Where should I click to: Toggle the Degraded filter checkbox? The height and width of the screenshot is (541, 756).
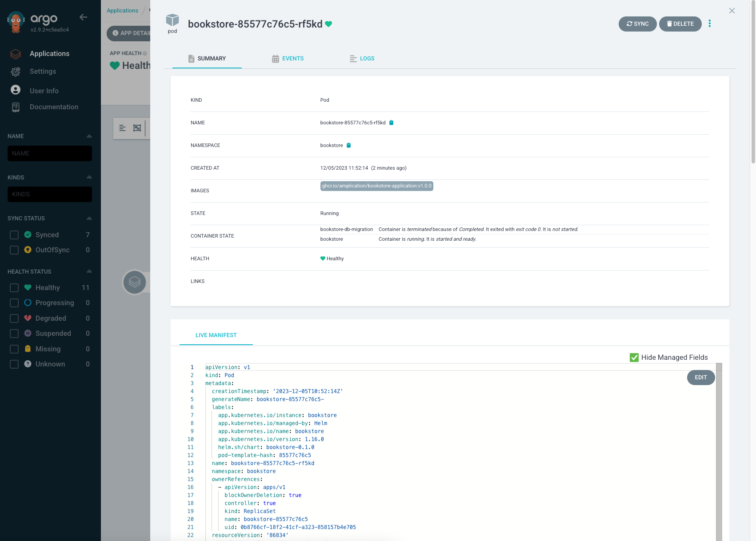point(14,318)
